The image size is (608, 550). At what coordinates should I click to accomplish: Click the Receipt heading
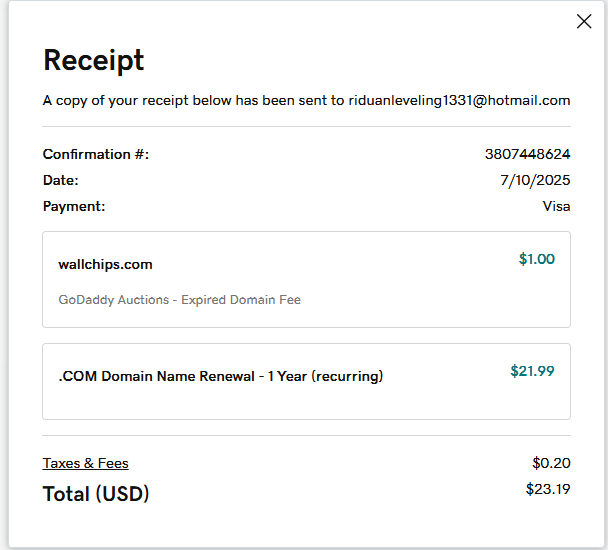coord(93,60)
